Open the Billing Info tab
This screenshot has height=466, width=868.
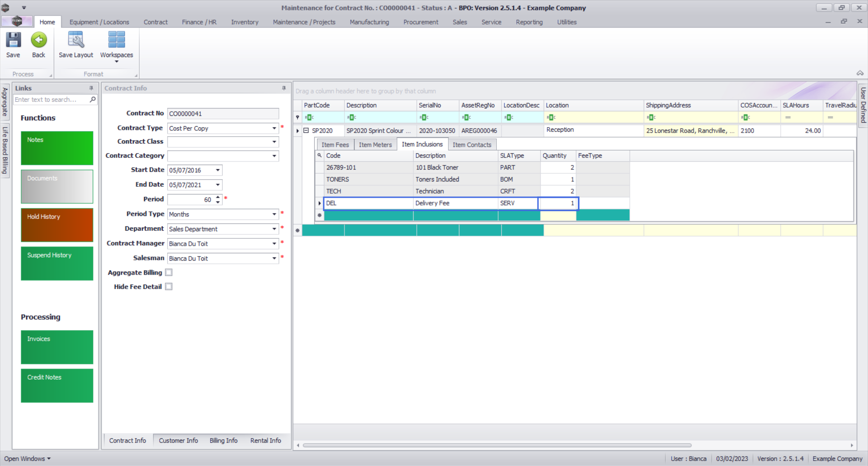(223, 441)
